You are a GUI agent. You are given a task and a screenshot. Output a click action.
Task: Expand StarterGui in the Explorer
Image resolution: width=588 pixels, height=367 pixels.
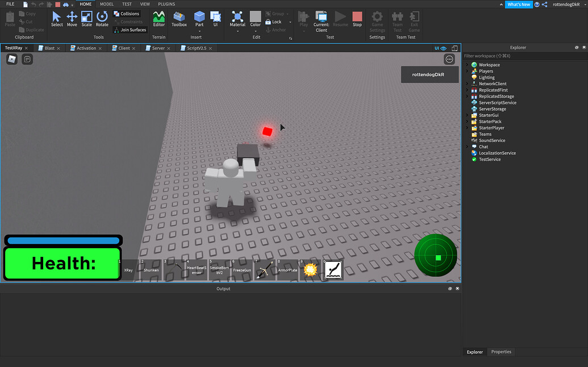pos(468,115)
